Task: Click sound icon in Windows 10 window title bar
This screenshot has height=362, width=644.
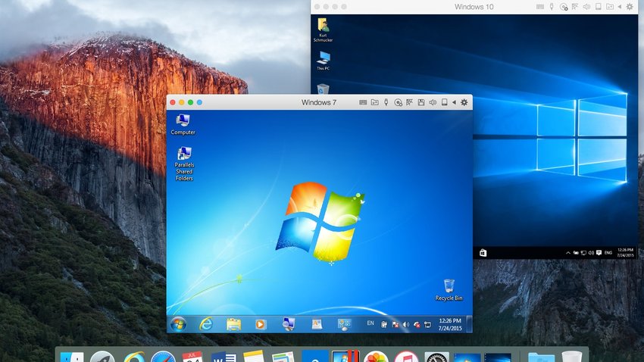Action: pos(586,7)
